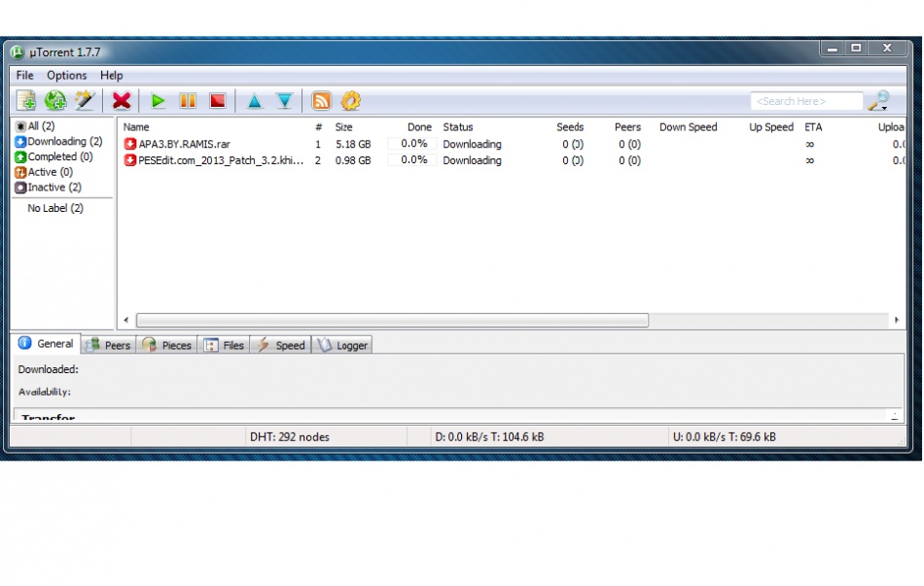Sort by the Size column header
Viewport: 924px width, 586px height.
tap(343, 127)
